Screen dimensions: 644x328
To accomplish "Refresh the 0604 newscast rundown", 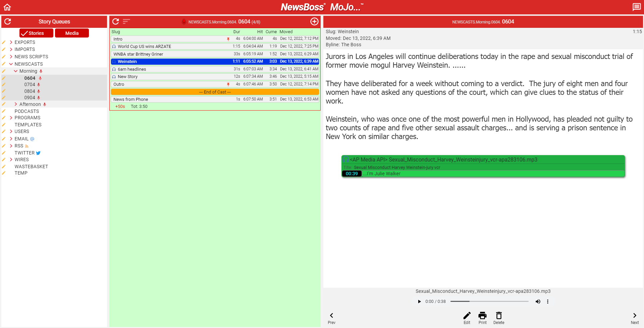I will (116, 21).
